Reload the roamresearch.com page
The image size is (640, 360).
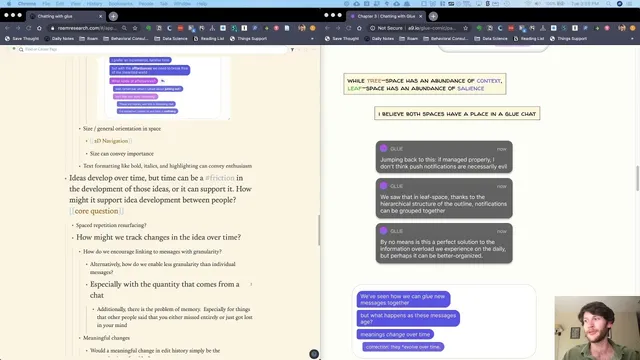[x=29, y=28]
